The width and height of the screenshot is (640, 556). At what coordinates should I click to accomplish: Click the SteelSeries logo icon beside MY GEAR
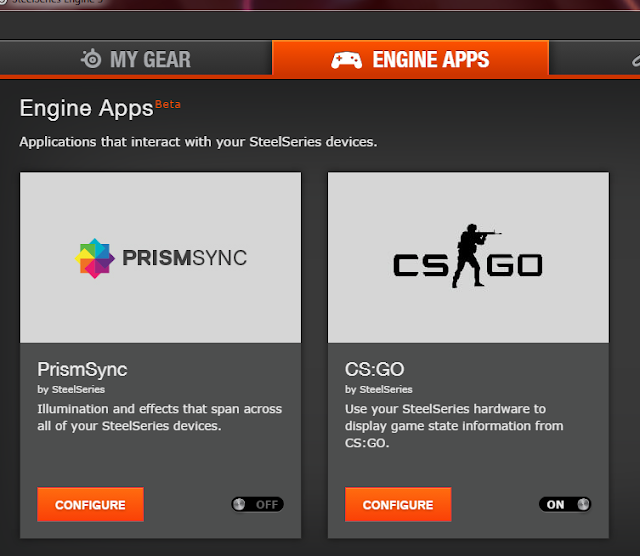coord(91,59)
